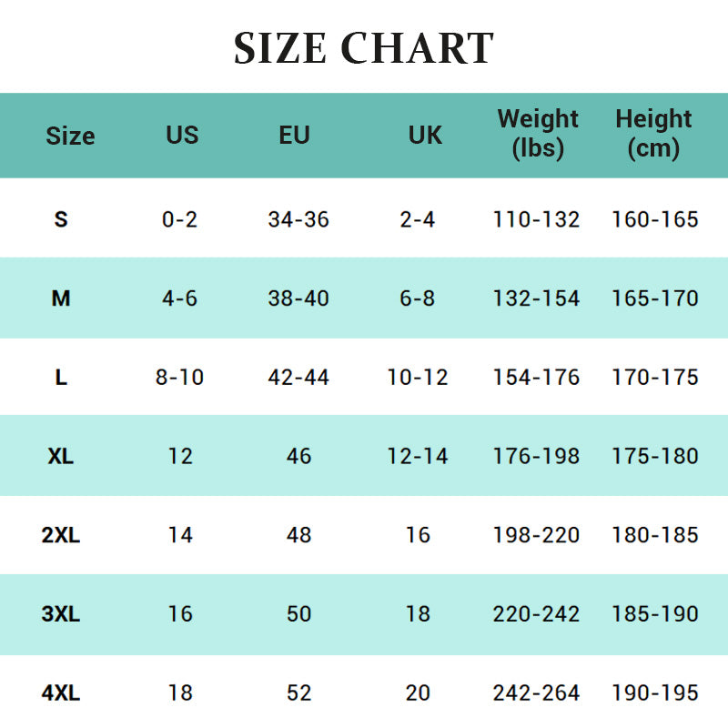The height and width of the screenshot is (728, 728).
Task: Select the 3XL size row label
Action: 61,614
